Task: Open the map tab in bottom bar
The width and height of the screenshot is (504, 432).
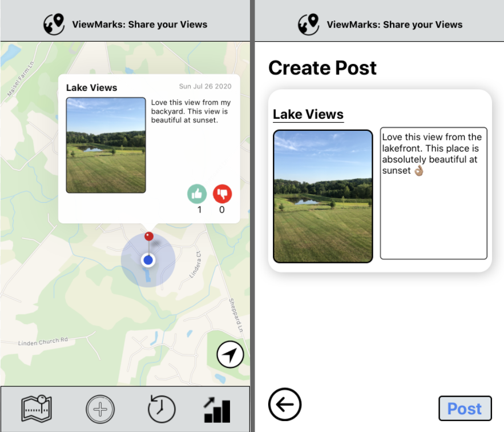Action: 37,409
